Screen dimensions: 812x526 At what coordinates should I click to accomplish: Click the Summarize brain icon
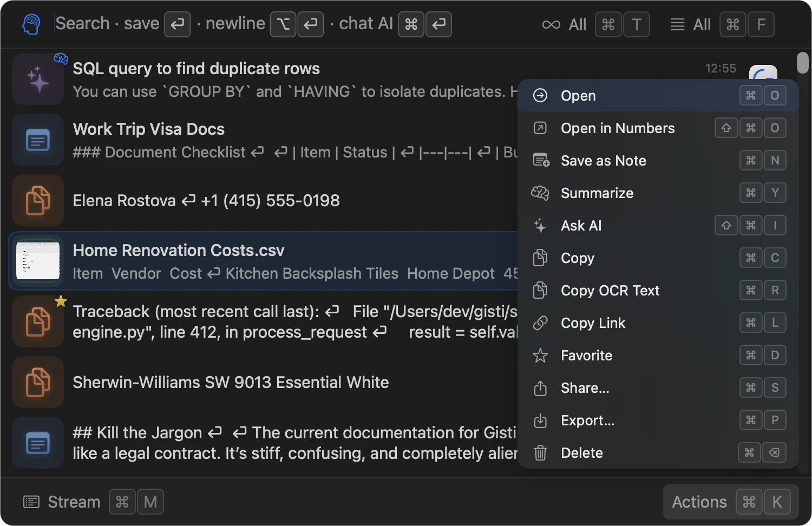point(540,193)
